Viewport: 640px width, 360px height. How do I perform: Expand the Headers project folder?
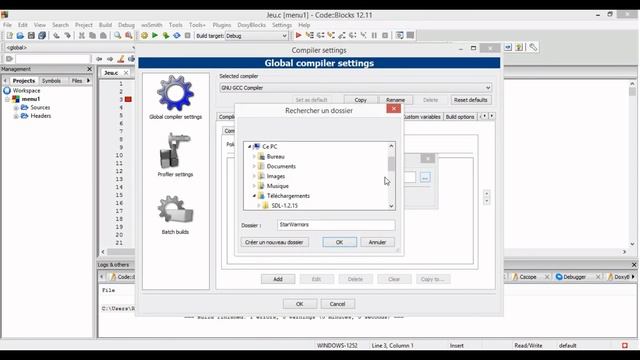coord(16,116)
